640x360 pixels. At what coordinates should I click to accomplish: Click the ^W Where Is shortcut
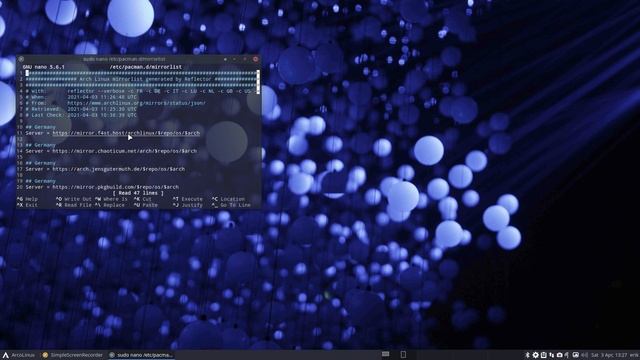tap(111, 199)
